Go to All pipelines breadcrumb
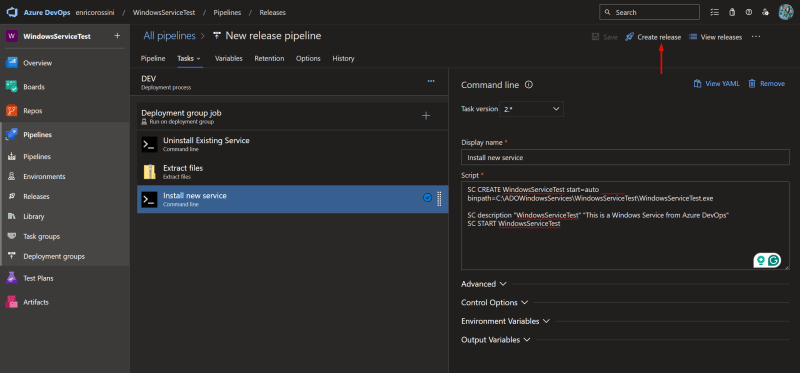 (169, 36)
